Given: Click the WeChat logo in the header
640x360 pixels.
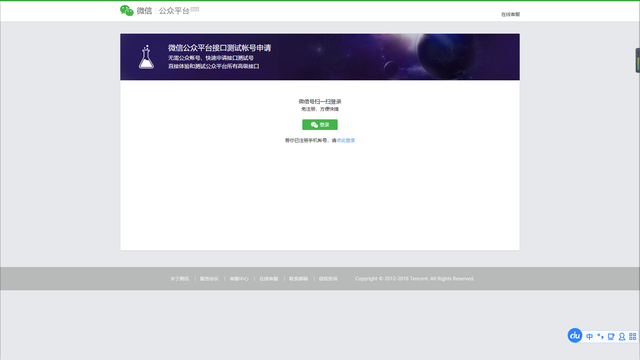Looking at the screenshot, I should [127, 11].
